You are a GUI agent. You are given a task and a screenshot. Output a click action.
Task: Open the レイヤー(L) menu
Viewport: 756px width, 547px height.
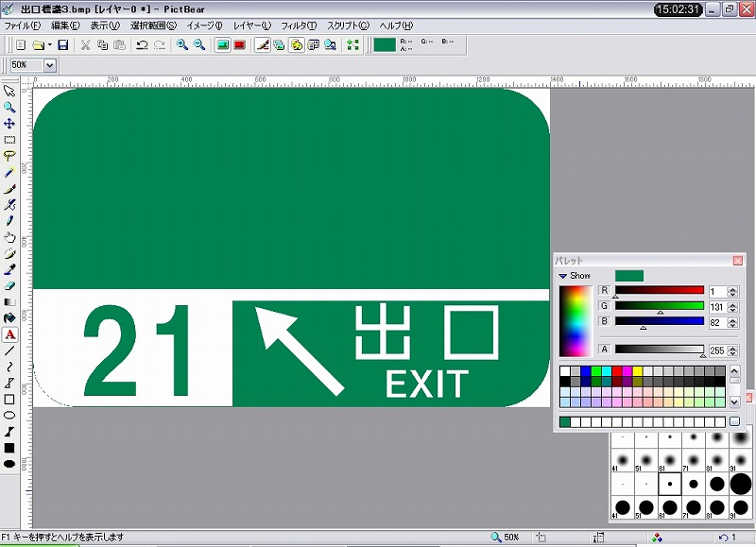251,26
